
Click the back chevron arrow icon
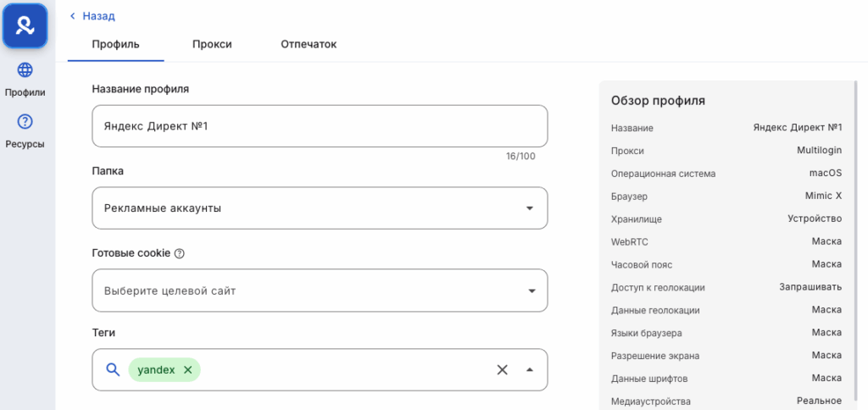point(73,16)
